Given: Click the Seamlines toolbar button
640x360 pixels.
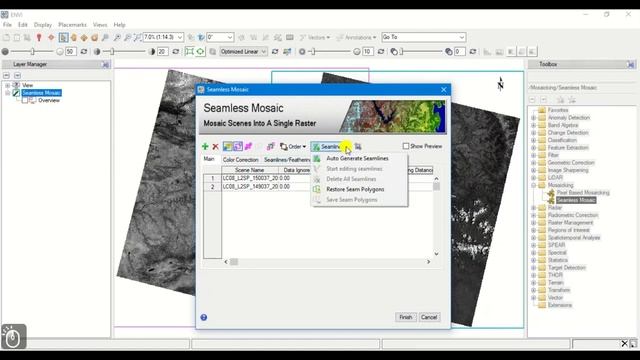Looking at the screenshot, I should pos(330,147).
